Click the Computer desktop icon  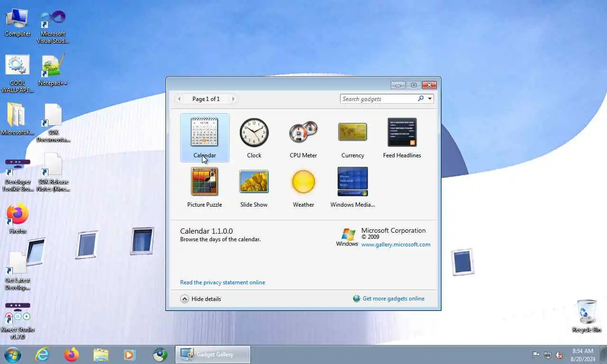pos(18,22)
